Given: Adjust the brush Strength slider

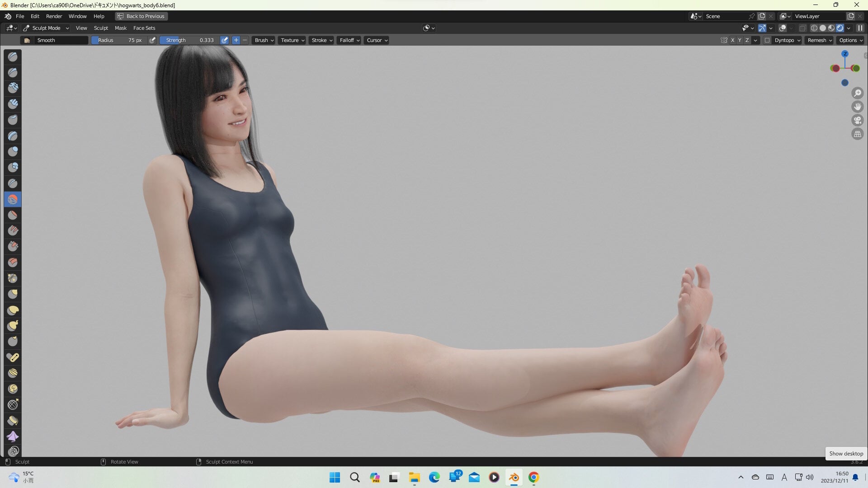Looking at the screenshot, I should (189, 40).
